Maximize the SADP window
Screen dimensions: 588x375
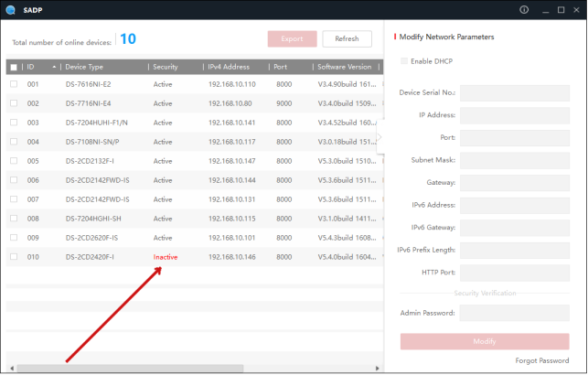tap(561, 10)
